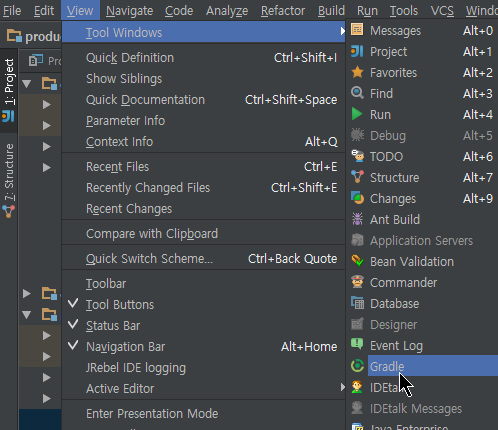Toggle the Status Bar option

click(203, 325)
